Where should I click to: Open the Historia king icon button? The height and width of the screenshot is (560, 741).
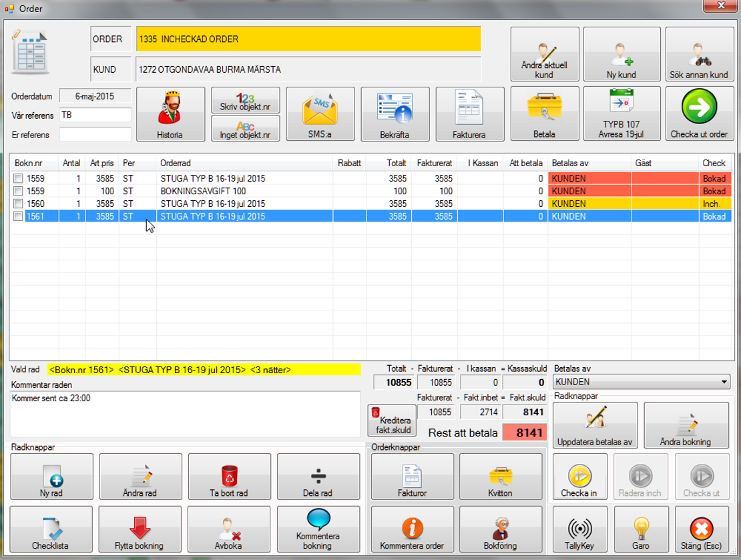[x=171, y=114]
